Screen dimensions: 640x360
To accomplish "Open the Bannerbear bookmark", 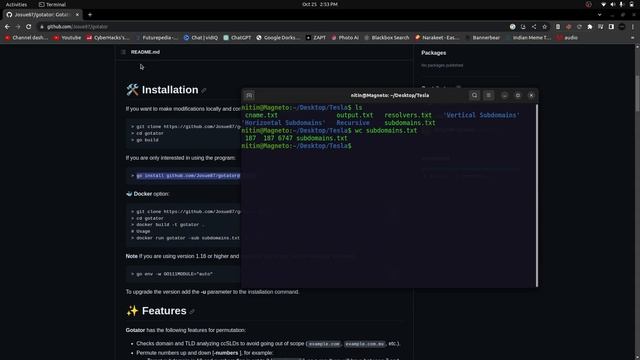I will [x=482, y=38].
